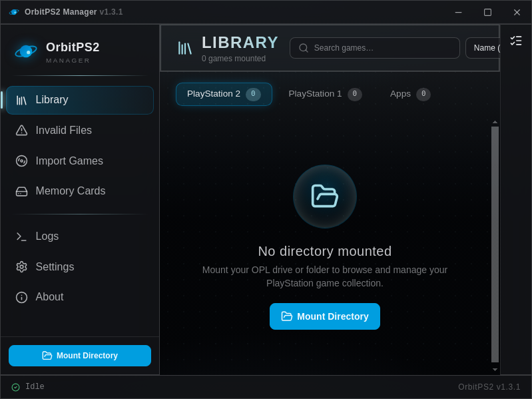Click the green Idle status check icon

pyautogui.click(x=15, y=387)
